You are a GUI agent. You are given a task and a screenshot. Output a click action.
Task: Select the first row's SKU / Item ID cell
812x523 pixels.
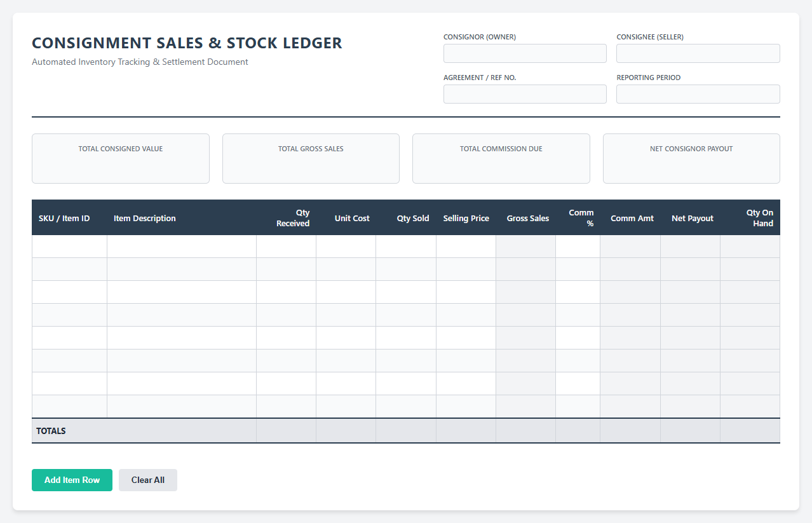pos(69,247)
